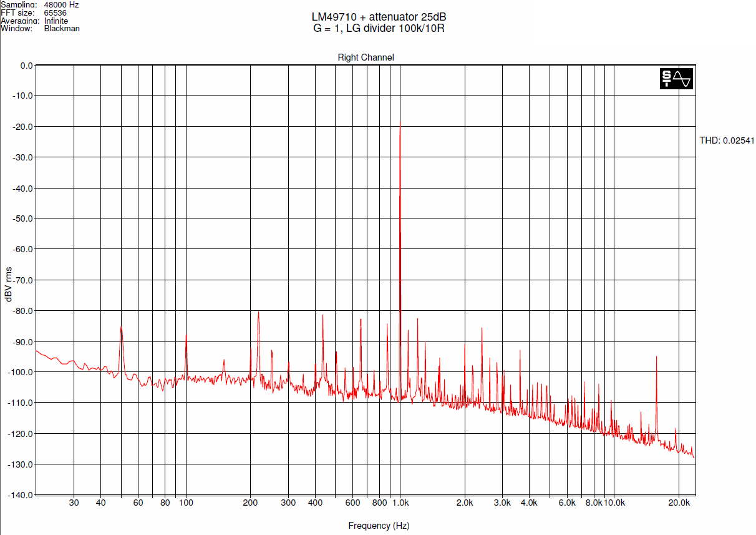Click the -120.0 y-axis tick label
756x535 pixels.
[x=21, y=433]
